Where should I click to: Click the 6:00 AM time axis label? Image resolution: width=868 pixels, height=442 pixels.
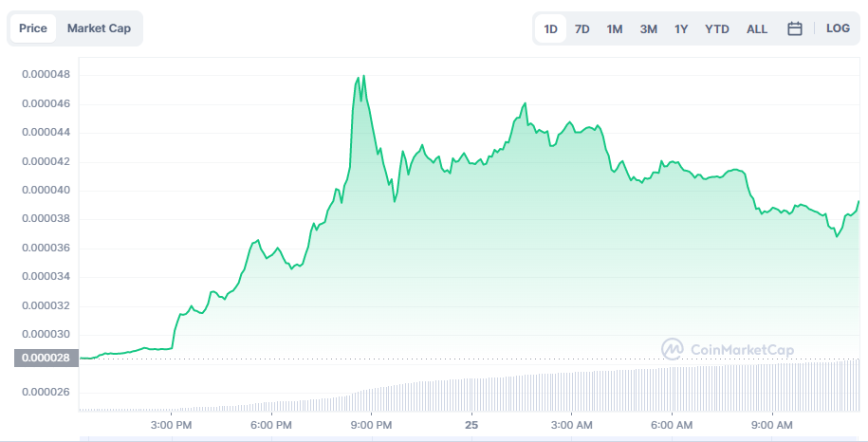tap(672, 425)
